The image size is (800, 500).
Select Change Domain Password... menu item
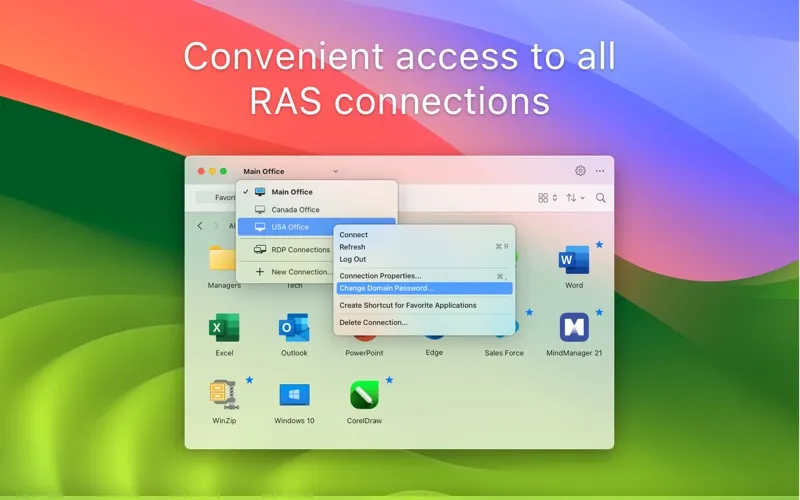point(424,288)
